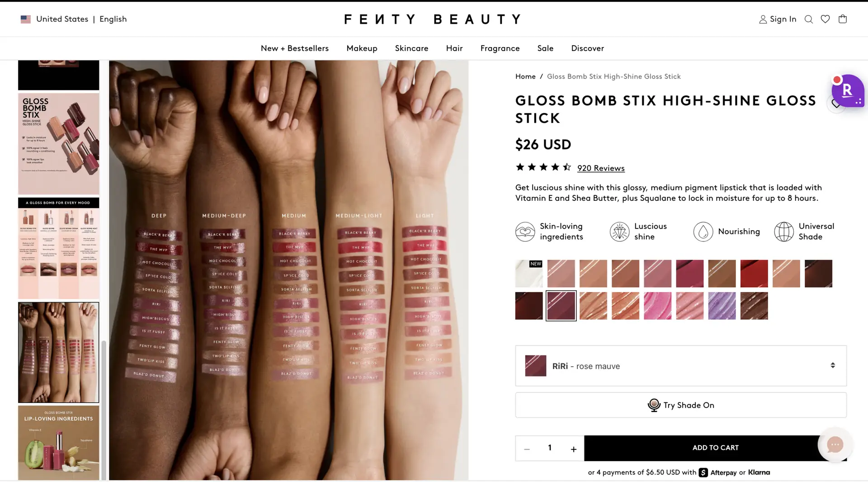
Task: Open the RiRi rose mauve shade dropdown
Action: tap(681, 366)
